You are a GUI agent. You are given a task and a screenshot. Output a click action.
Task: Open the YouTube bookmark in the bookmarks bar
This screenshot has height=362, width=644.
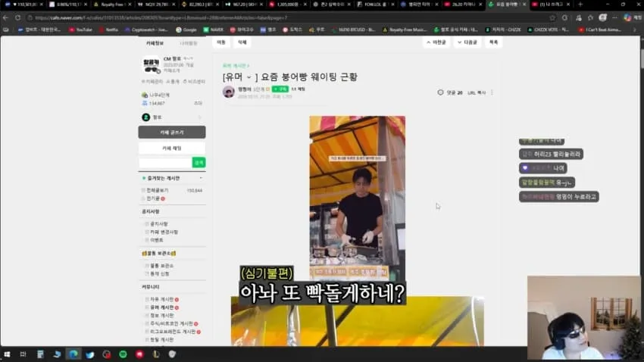pyautogui.click(x=80, y=30)
